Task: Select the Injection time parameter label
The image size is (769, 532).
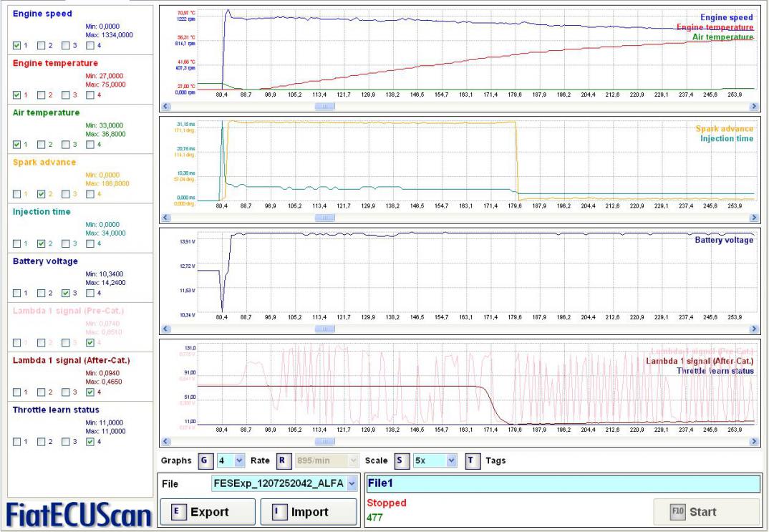Action: pos(41,211)
